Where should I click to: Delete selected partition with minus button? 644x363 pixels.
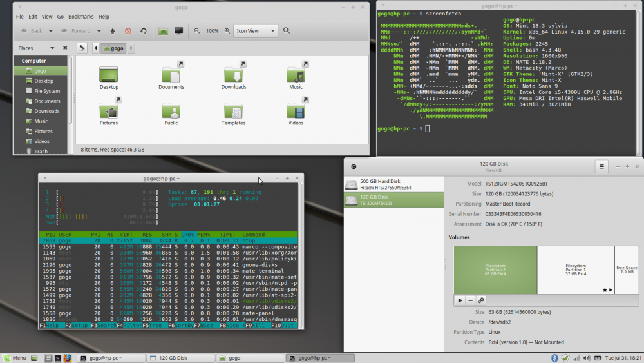coord(471,300)
